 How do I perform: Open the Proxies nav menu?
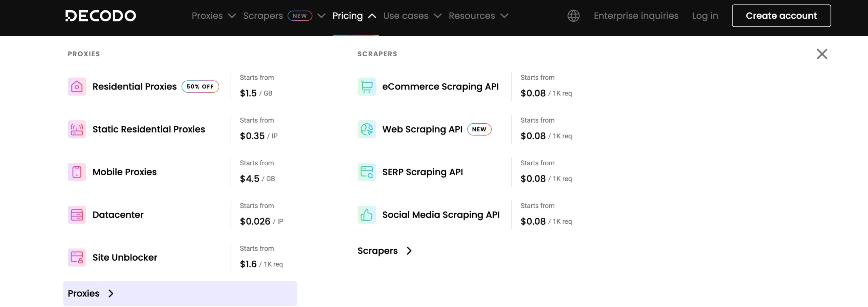(207, 16)
